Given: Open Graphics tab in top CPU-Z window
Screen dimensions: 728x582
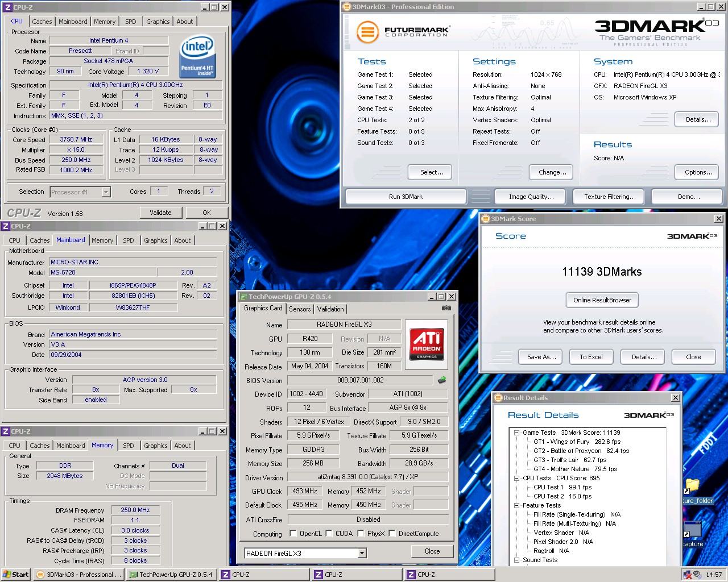Looking at the screenshot, I should point(158,22).
